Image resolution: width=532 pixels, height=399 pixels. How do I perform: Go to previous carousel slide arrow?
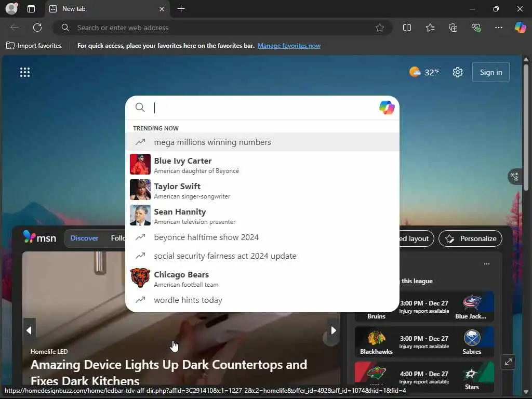pyautogui.click(x=29, y=330)
